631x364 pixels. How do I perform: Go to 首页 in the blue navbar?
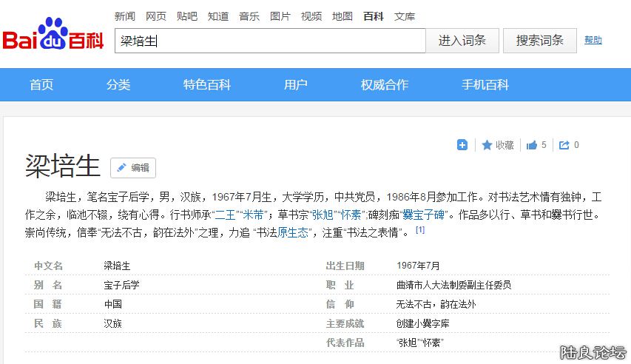pyautogui.click(x=41, y=84)
